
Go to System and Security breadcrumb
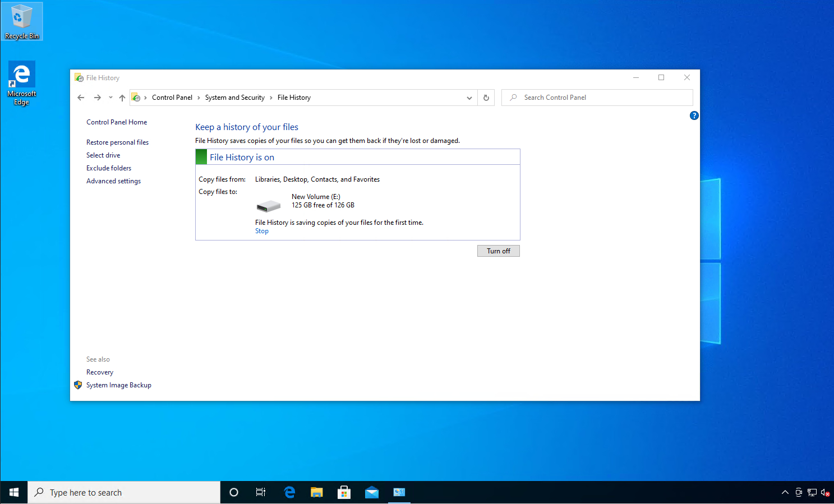[234, 98]
